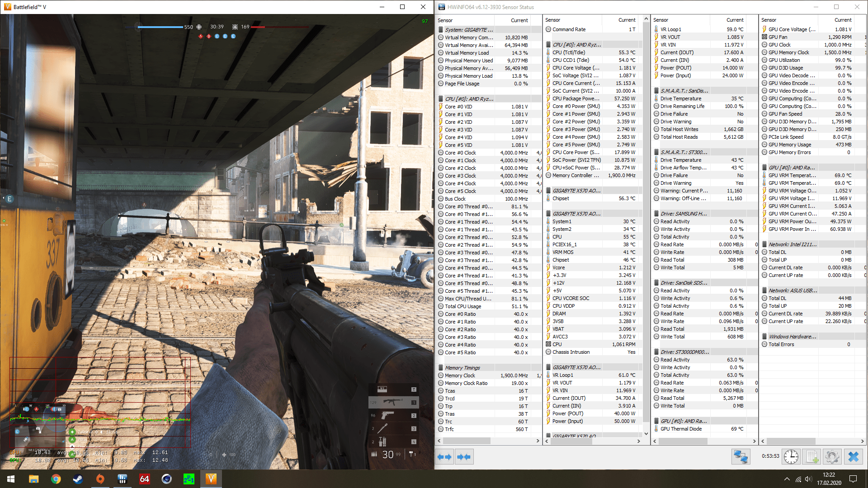
Task: Select Network: Intel I211 group header
Action: tap(812, 244)
